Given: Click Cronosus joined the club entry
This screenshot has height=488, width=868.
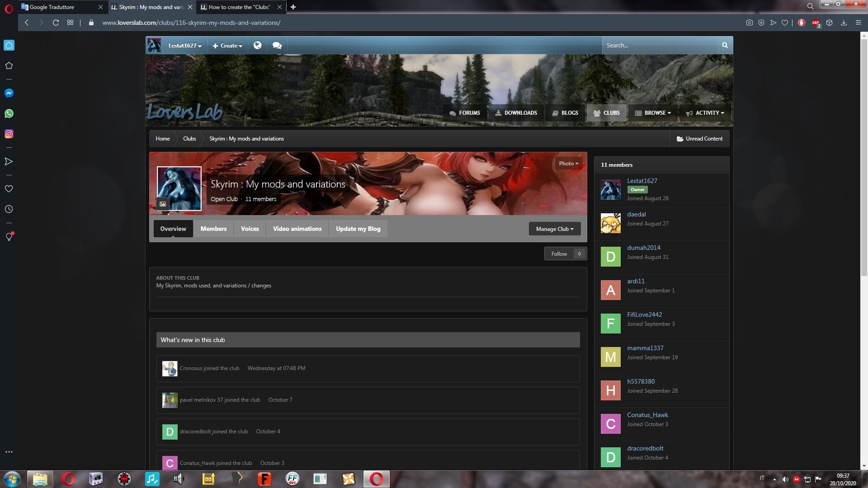Looking at the screenshot, I should click(368, 368).
